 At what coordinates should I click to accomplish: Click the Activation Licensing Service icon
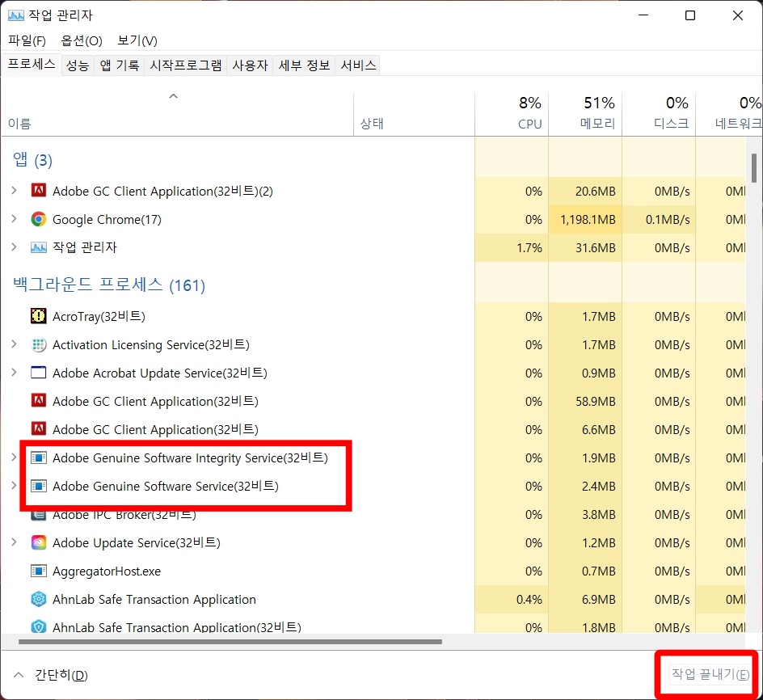pos(38,344)
